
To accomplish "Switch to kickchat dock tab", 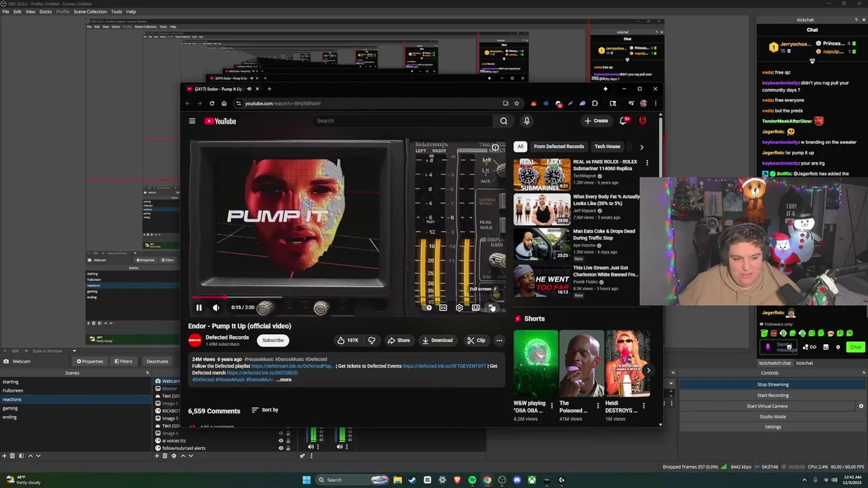I will 804,363.
